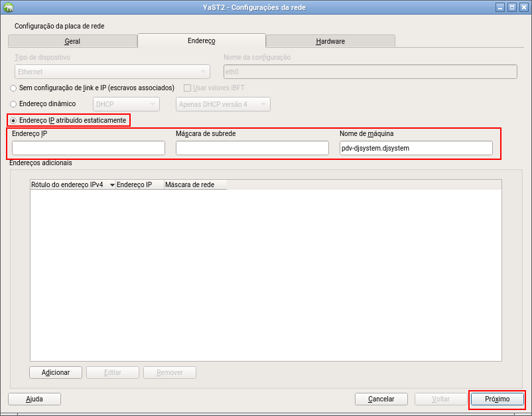Click the Próximo button
532x416 pixels.
497,399
